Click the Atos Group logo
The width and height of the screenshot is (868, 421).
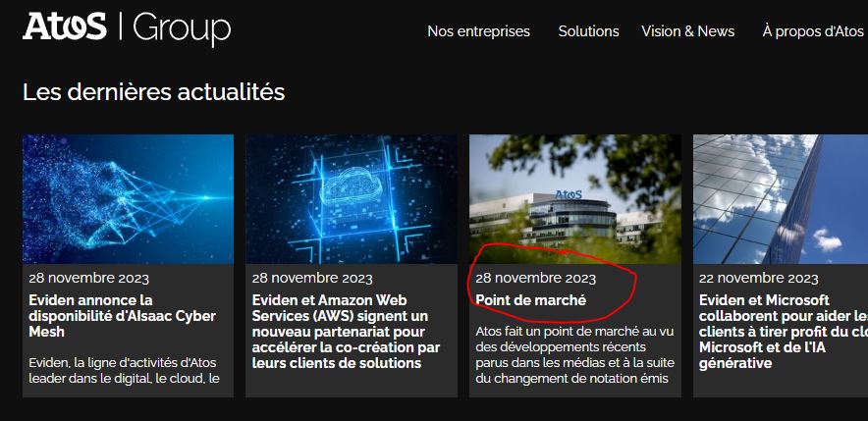pyautogui.click(x=127, y=27)
